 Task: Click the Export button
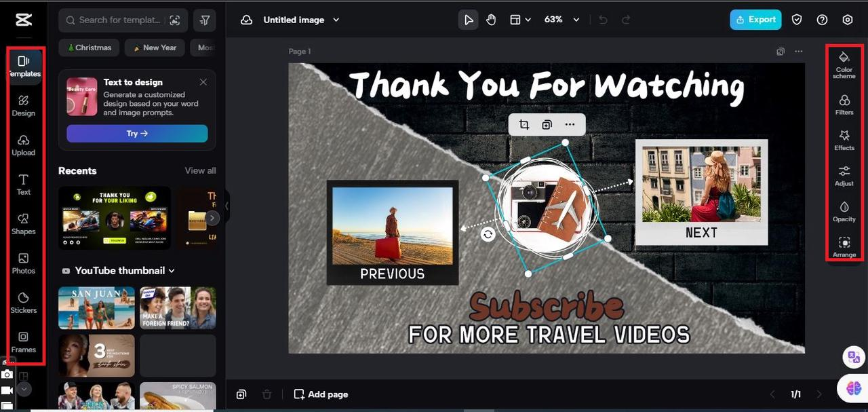tap(755, 20)
